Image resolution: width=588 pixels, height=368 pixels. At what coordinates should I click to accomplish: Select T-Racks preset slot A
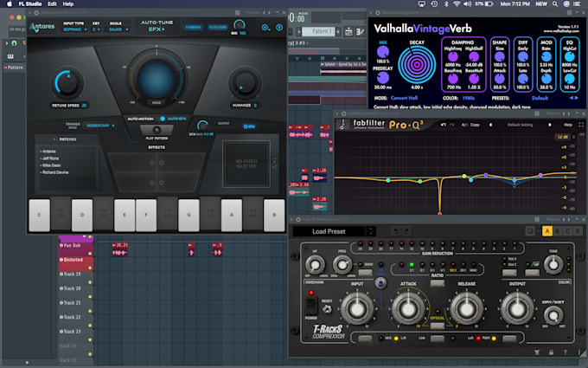pos(547,231)
